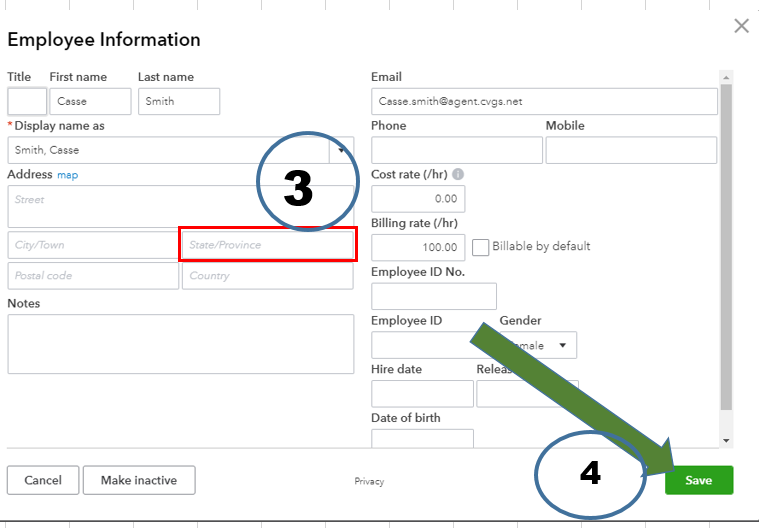This screenshot has width=759, height=528.
Task: Click the Mobile input field
Action: [631, 150]
